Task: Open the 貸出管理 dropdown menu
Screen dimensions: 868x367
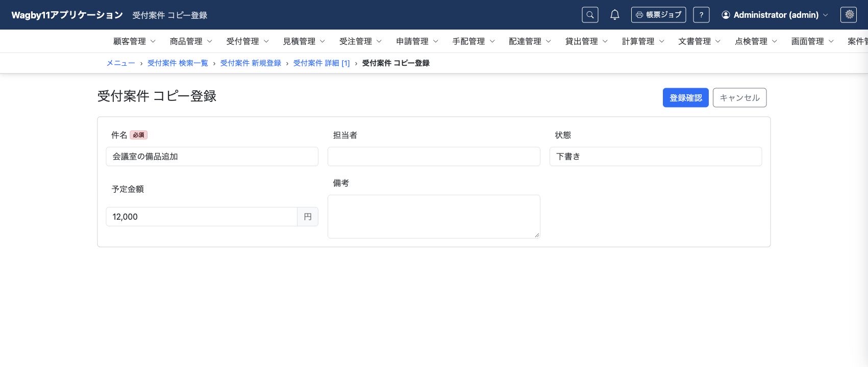Action: 587,41
